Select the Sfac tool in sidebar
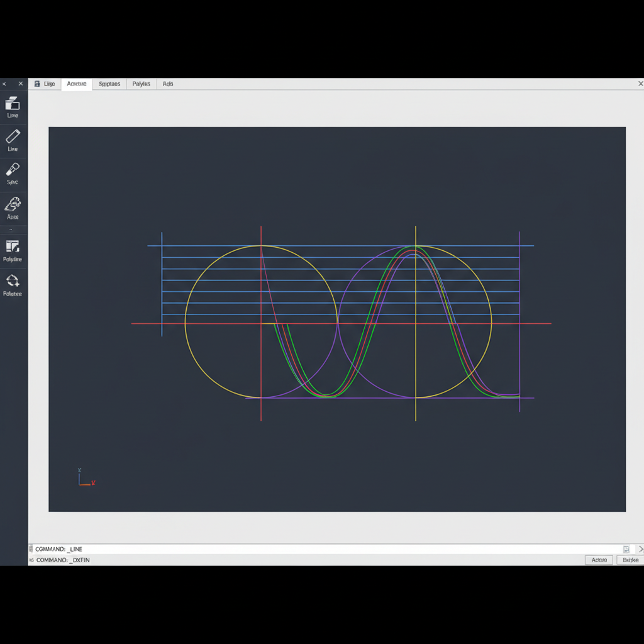The image size is (644, 644). 13,174
